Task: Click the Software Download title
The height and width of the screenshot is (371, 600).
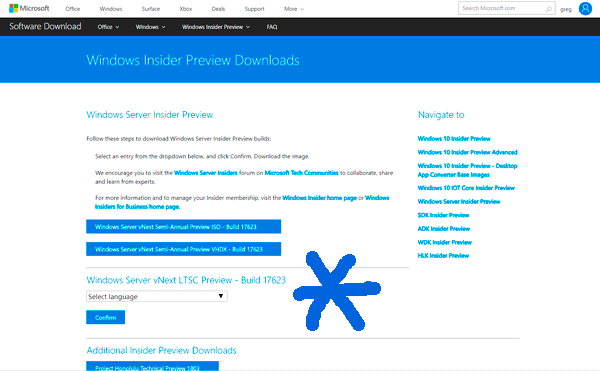Action: (45, 26)
